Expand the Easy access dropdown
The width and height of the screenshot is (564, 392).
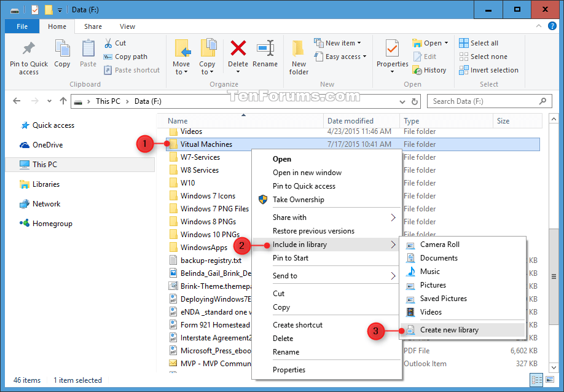[x=341, y=56]
